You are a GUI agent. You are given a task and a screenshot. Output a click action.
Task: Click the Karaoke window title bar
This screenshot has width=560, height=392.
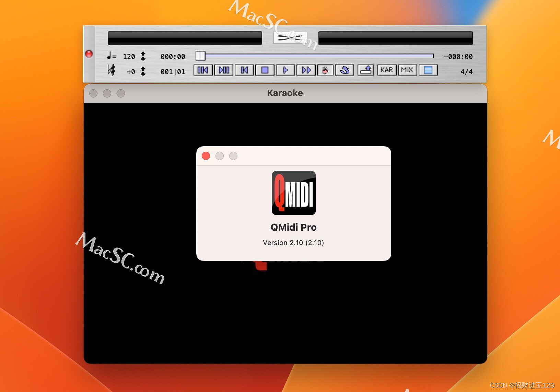(285, 93)
